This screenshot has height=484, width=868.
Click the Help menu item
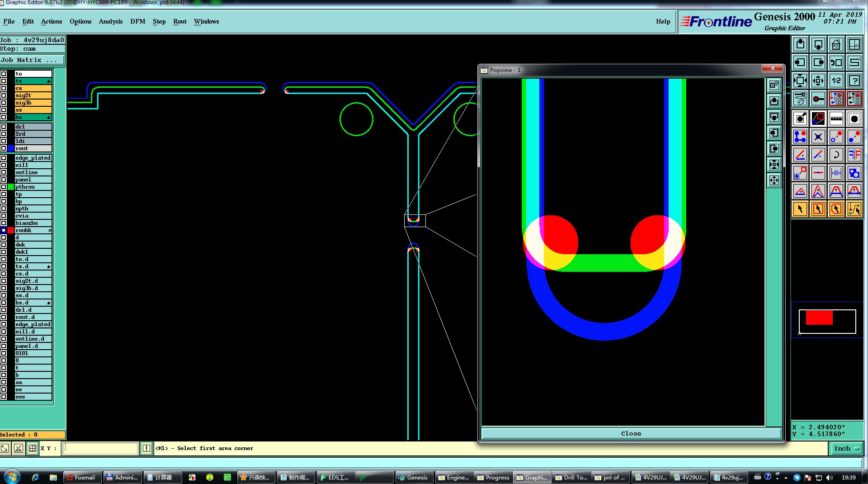click(663, 21)
